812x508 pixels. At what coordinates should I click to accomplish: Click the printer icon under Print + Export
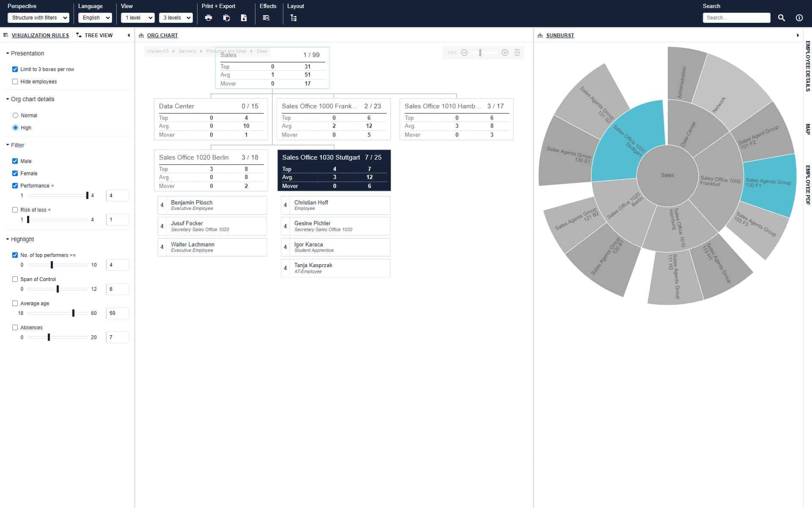(x=208, y=18)
